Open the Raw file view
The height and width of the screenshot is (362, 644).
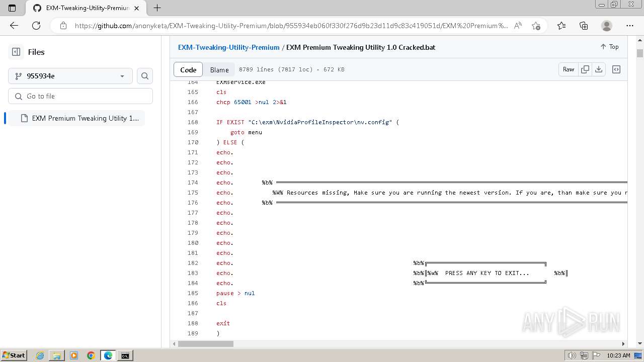[x=569, y=69]
